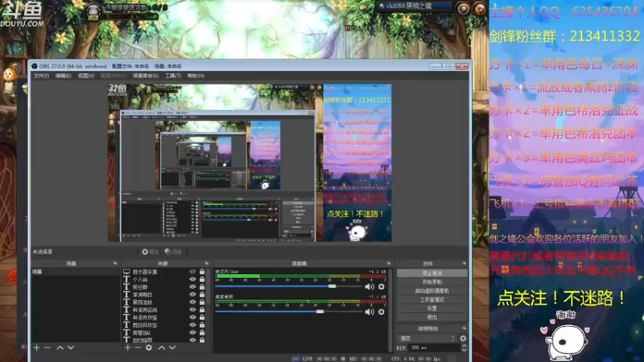644x362 pixels.
Task: Move source down in Sources panel
Action: [172, 348]
